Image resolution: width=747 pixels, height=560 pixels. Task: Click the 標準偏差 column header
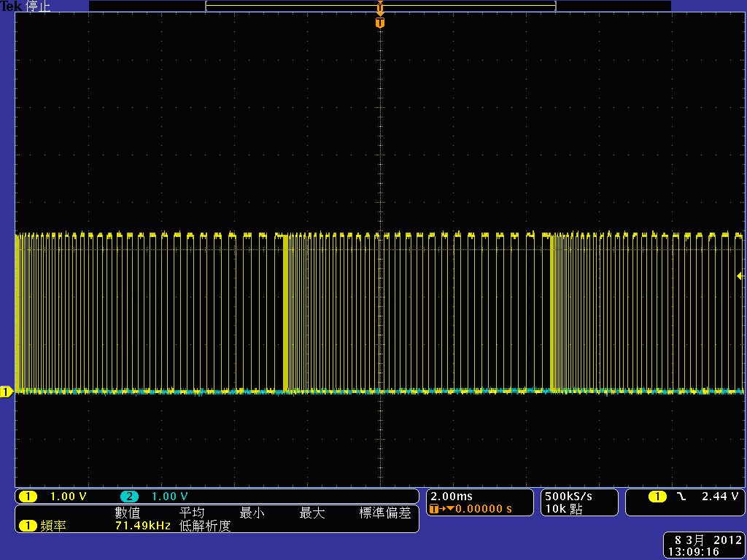[385, 513]
